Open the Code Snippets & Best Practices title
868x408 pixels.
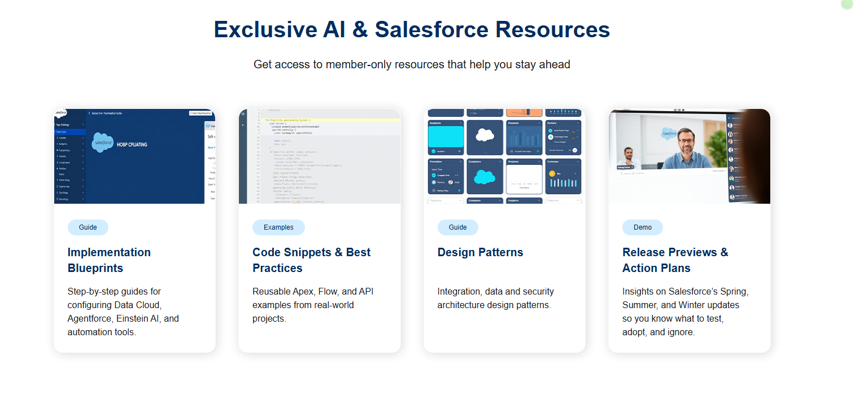311,260
